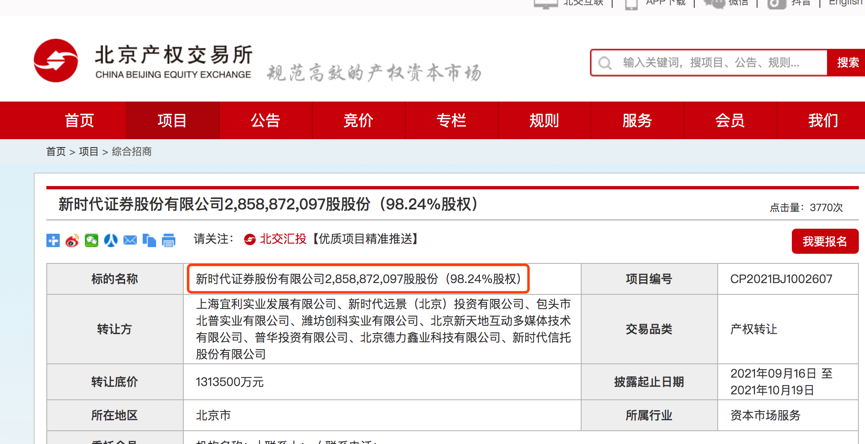The image size is (865, 444).
Task: Select the disclosure date range value
Action: [781, 382]
